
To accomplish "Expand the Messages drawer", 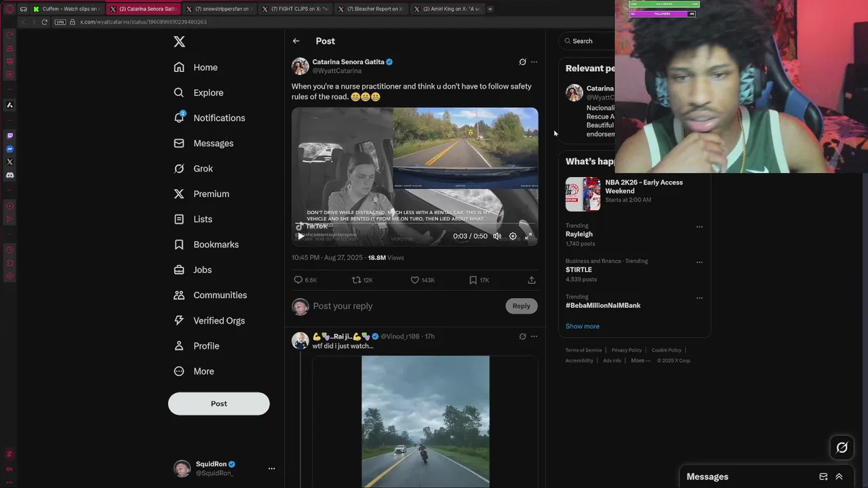I will coord(839,476).
